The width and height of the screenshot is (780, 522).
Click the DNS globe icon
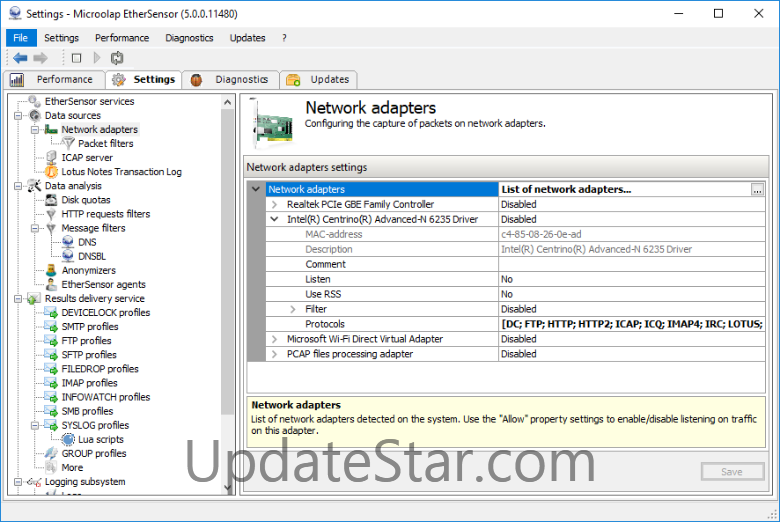[68, 242]
